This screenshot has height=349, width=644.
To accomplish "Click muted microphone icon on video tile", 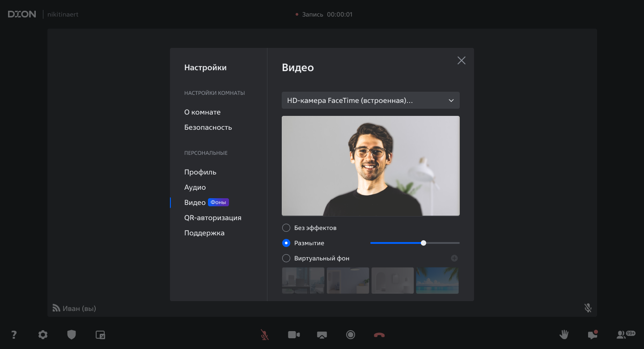I will [x=588, y=308].
